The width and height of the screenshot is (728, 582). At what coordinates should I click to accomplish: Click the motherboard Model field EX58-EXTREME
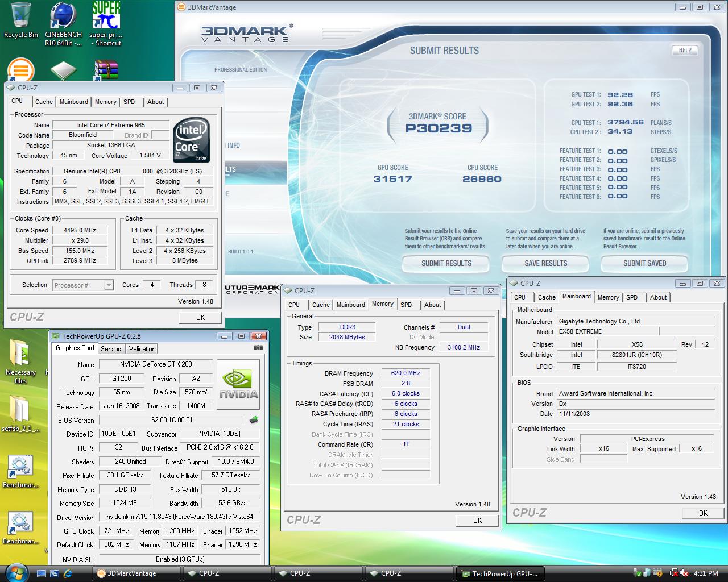pyautogui.click(x=607, y=331)
